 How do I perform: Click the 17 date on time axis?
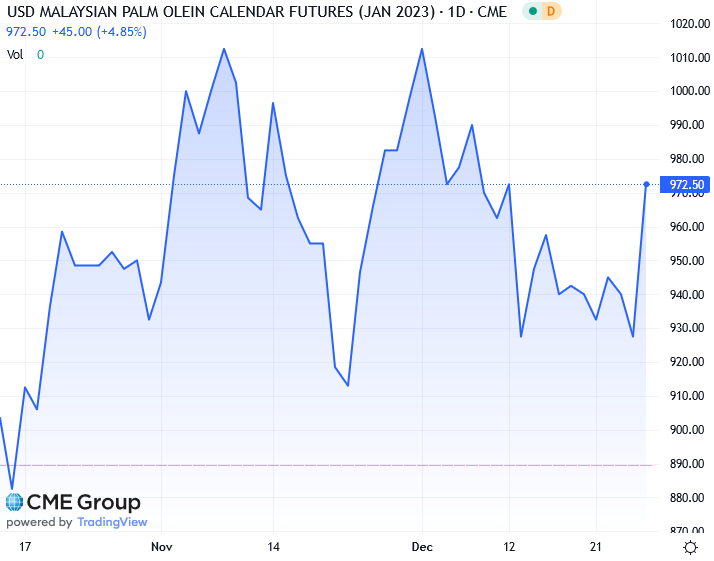point(25,547)
